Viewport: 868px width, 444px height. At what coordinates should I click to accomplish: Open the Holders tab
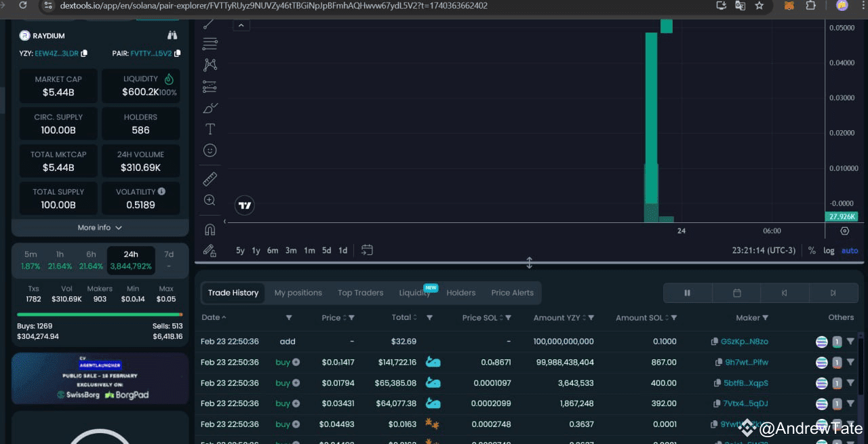pos(461,293)
